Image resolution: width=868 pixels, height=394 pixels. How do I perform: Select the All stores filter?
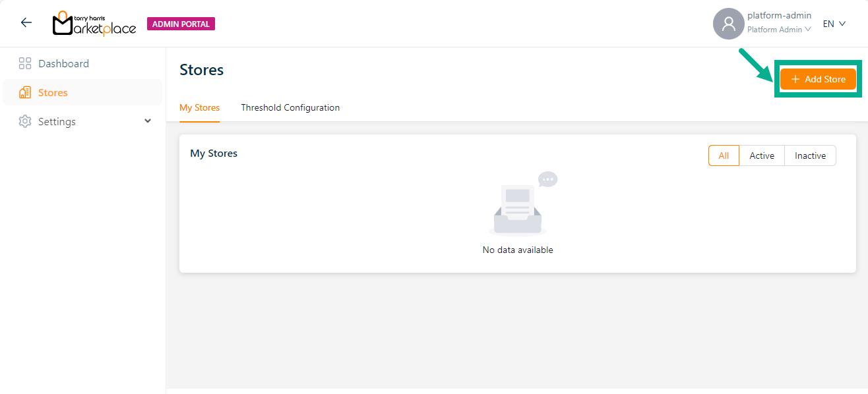pos(724,155)
